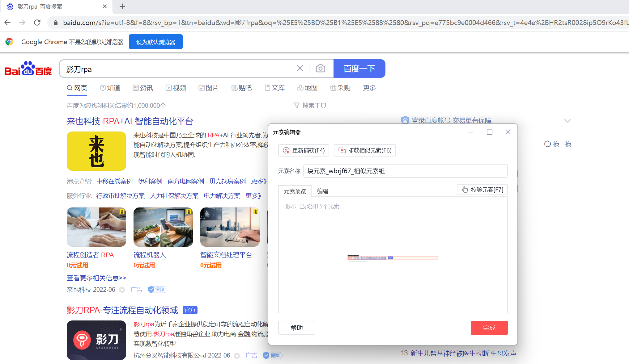This screenshot has height=364, width=629.
Task: Open the 贴吧 tab
Action: click(x=241, y=88)
